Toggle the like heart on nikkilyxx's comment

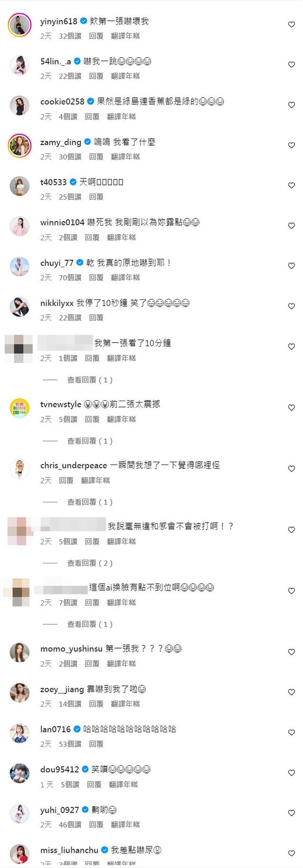coord(292,307)
